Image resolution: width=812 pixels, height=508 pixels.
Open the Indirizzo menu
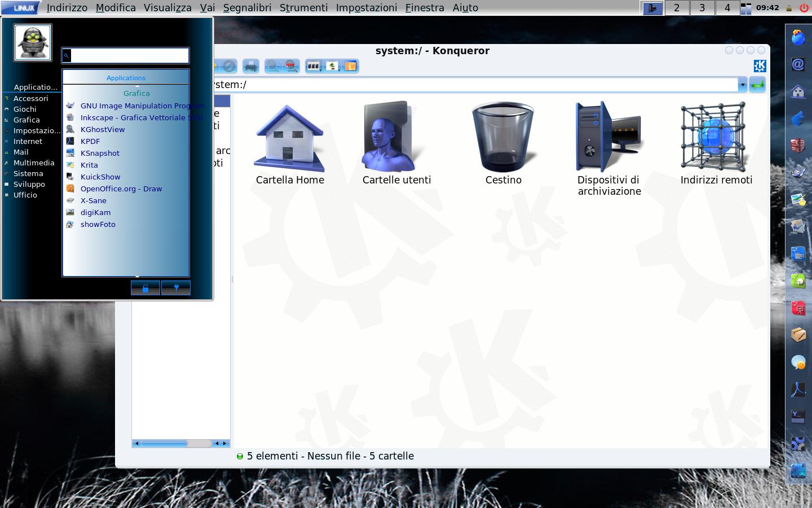pyautogui.click(x=67, y=8)
